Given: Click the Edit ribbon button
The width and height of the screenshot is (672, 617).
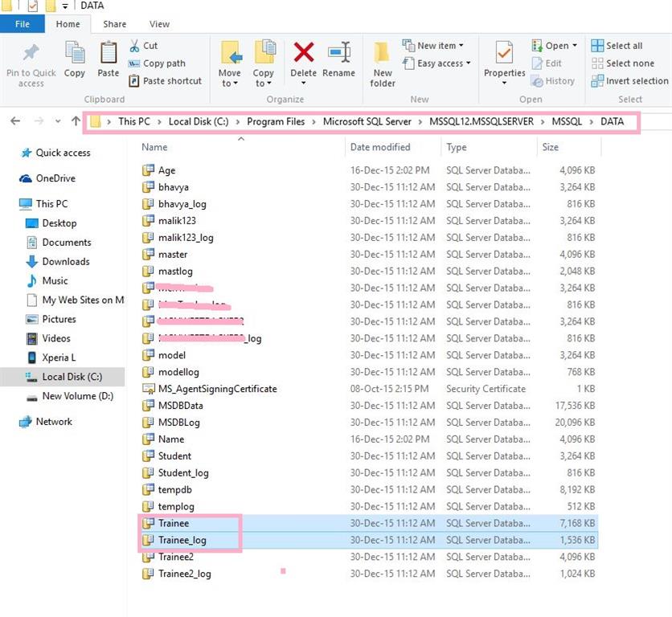Looking at the screenshot, I should pos(547,63).
